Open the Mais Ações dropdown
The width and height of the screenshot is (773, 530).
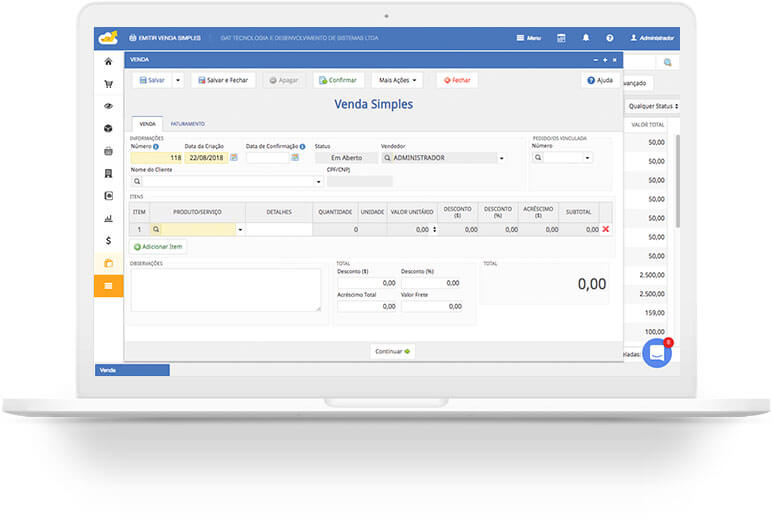(397, 80)
